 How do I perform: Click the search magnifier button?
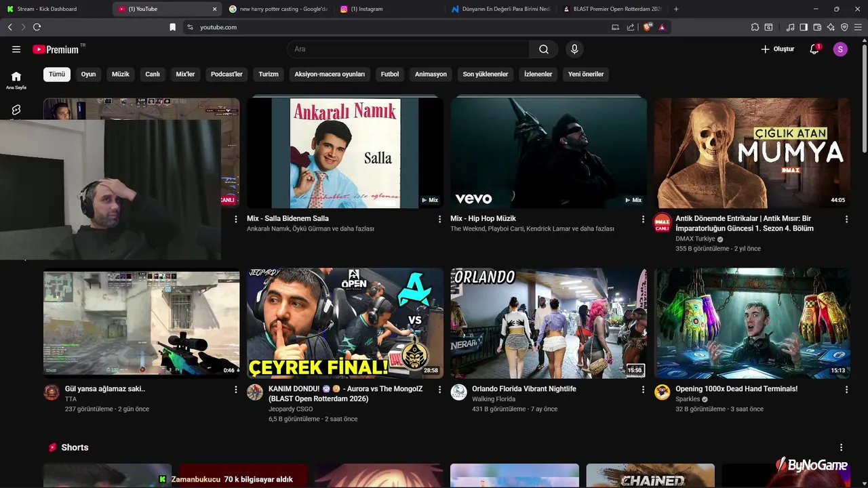coord(544,49)
